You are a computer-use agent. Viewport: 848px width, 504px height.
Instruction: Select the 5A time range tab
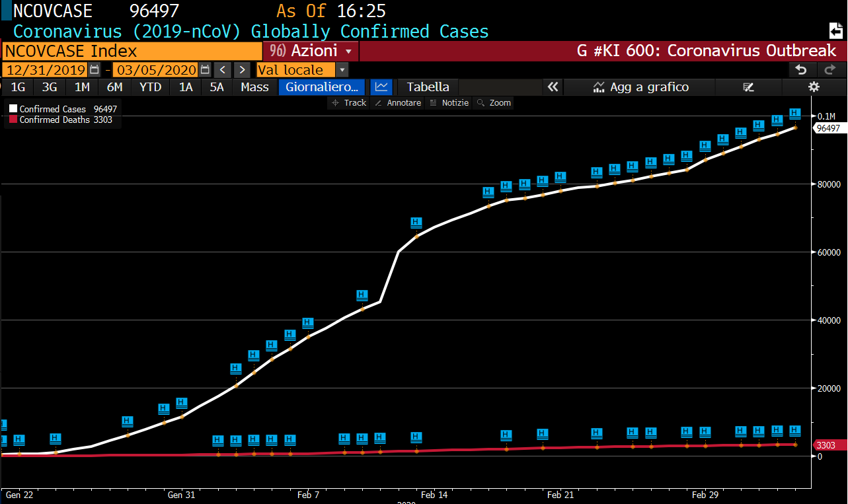tap(217, 87)
